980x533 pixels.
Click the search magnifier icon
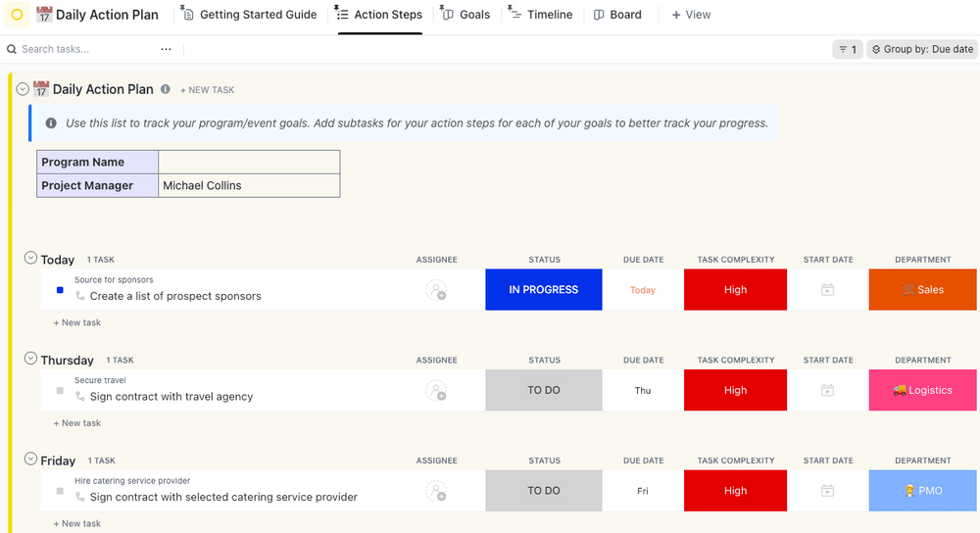12,49
